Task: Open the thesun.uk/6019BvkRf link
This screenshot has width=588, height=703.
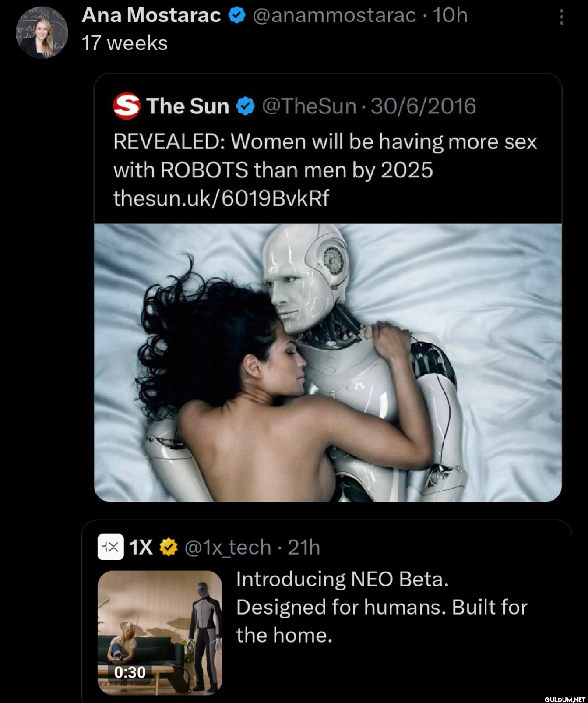Action: 221,198
